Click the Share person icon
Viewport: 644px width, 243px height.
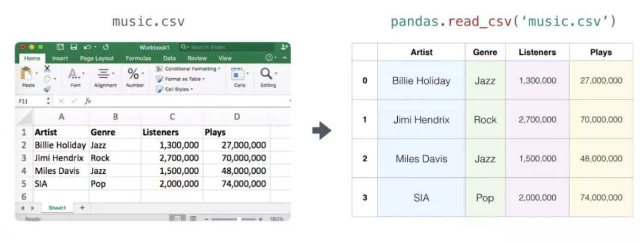pyautogui.click(x=284, y=47)
